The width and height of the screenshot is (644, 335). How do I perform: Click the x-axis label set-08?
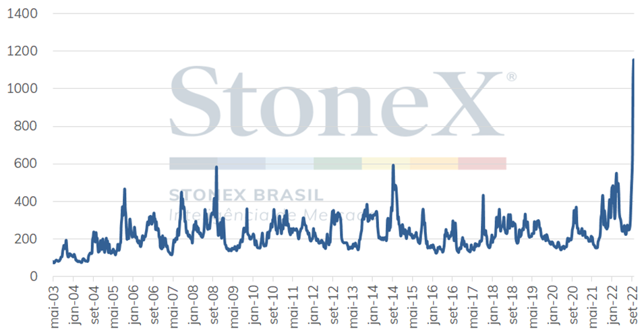point(214,305)
